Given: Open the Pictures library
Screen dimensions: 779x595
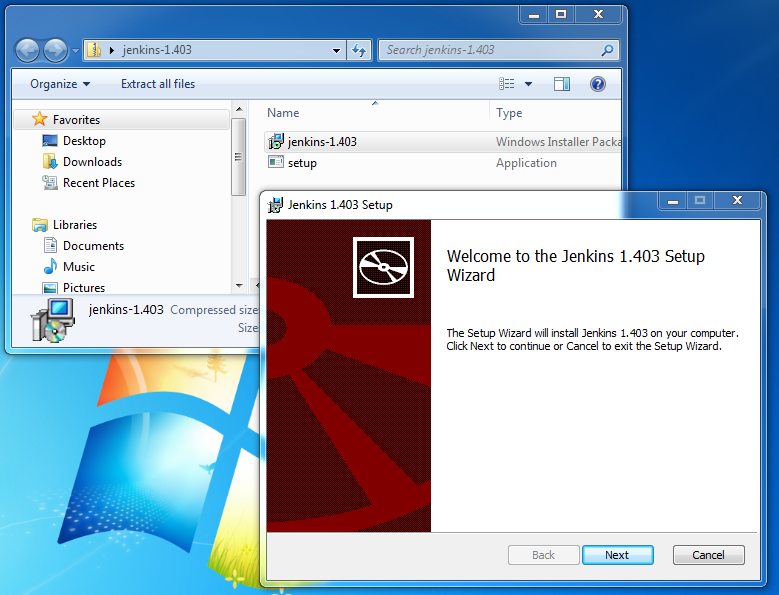Looking at the screenshot, I should click(x=84, y=288).
